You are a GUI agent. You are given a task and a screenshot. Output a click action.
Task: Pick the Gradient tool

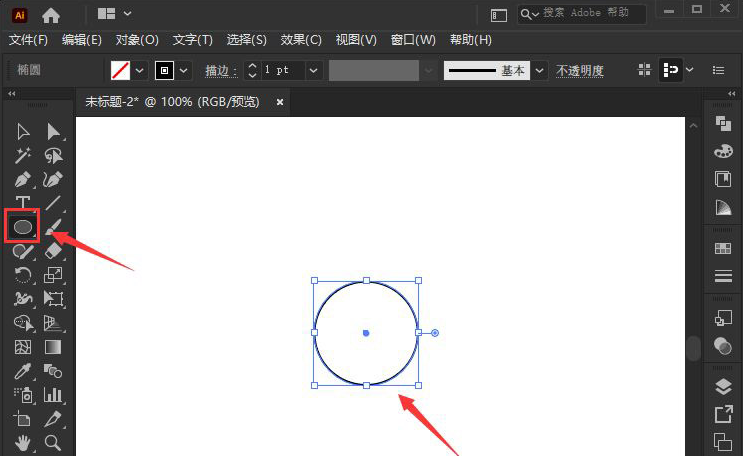pos(53,347)
